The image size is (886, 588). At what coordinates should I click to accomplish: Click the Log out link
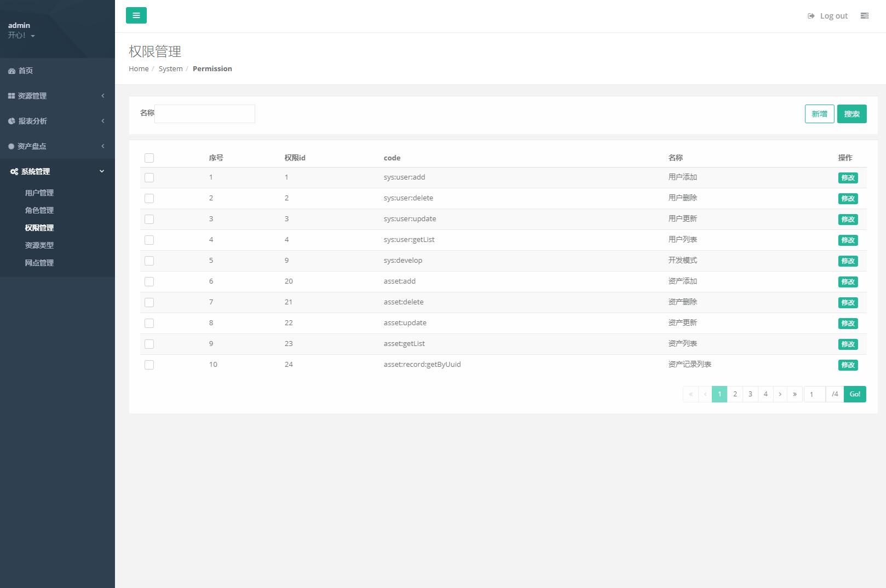tap(834, 16)
